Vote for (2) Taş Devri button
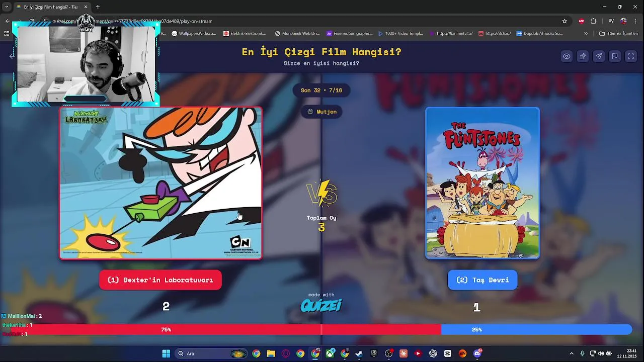Screen dimensions: 644x362 point(482,280)
